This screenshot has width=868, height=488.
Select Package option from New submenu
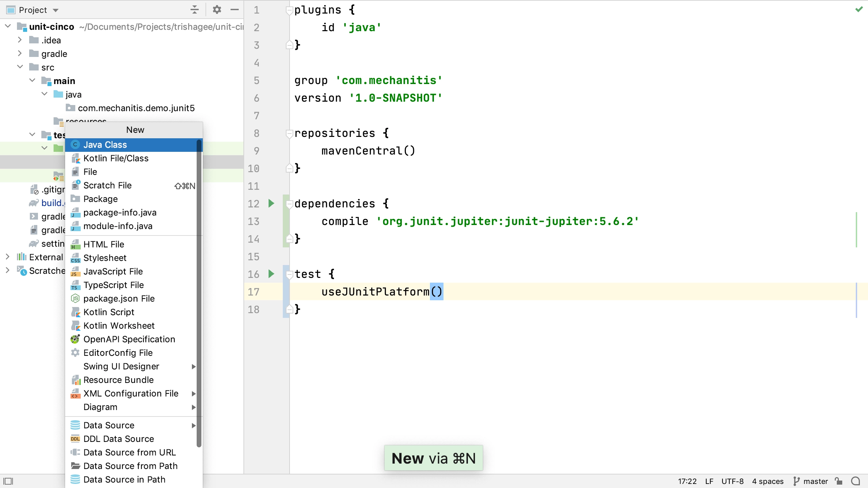point(100,198)
